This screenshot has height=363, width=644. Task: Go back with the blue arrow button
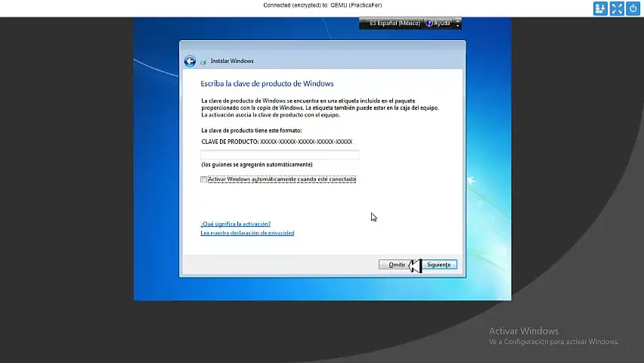point(190,61)
